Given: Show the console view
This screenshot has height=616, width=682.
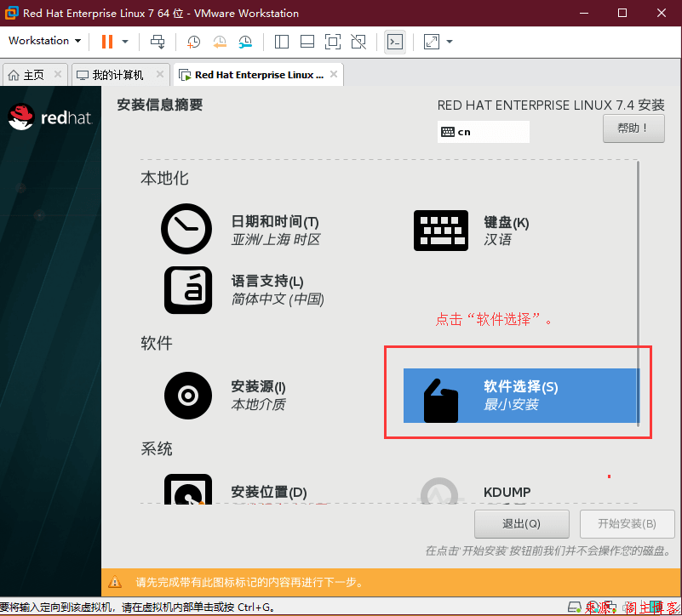Looking at the screenshot, I should click(x=395, y=42).
